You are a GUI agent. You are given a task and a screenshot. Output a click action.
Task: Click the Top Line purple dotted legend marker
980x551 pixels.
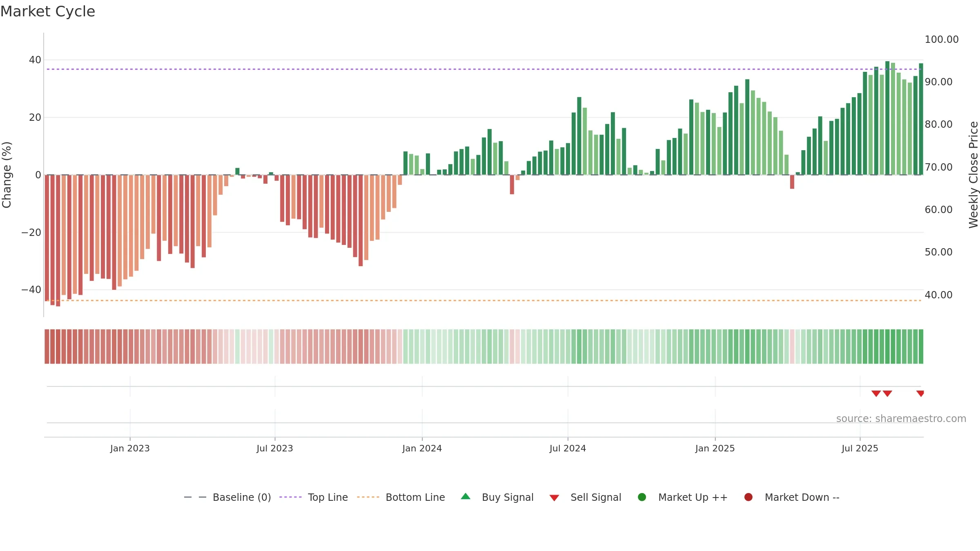290,497
